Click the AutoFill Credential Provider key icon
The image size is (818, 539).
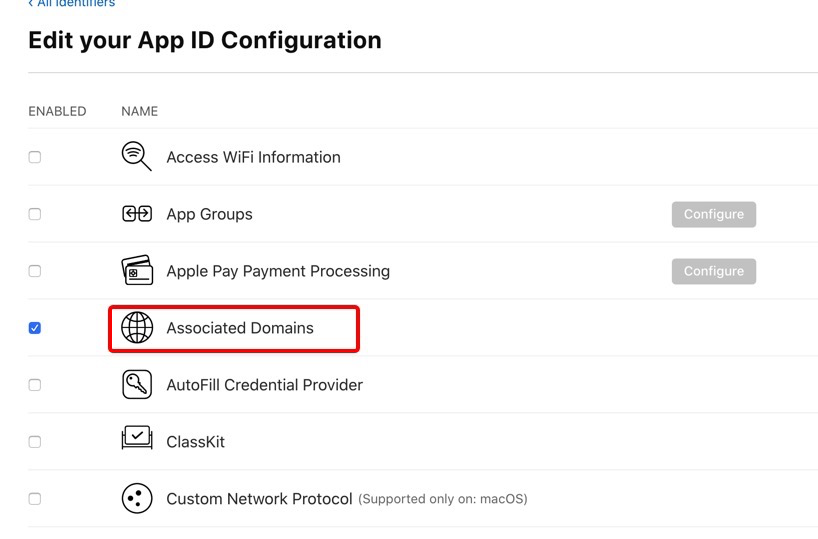pyautogui.click(x=136, y=385)
